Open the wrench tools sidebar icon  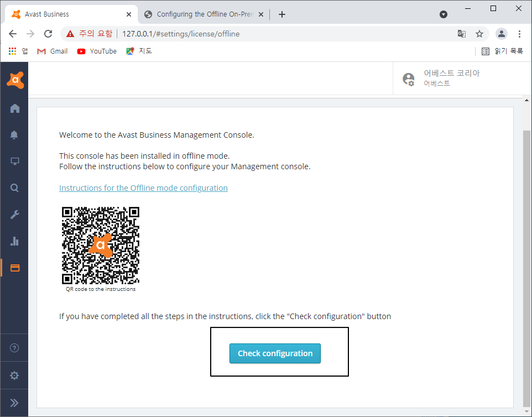click(14, 215)
